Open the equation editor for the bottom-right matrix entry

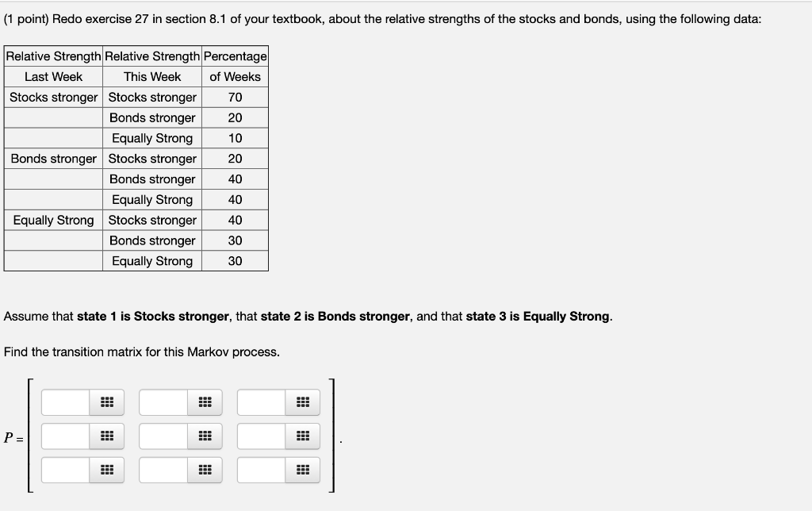click(x=302, y=470)
